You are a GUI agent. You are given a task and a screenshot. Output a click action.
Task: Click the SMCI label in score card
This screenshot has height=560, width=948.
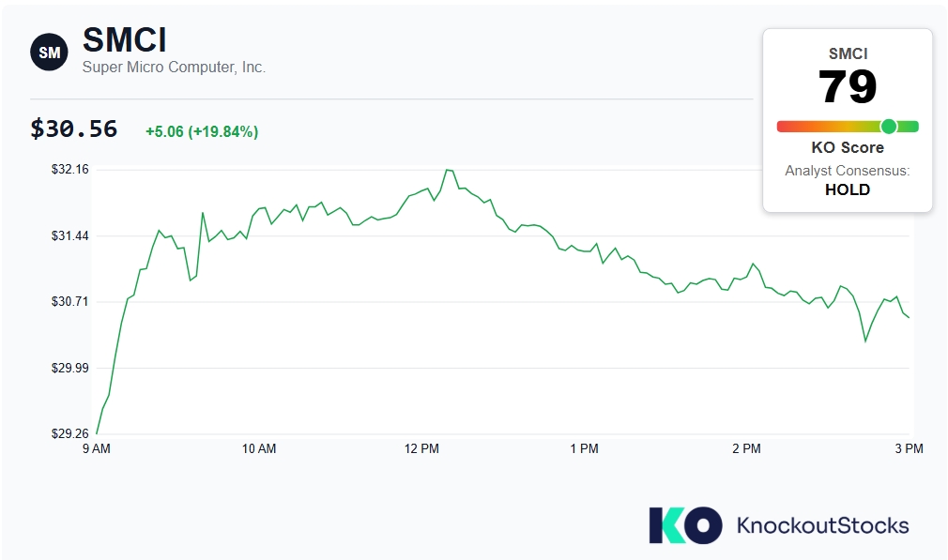pyautogui.click(x=848, y=53)
